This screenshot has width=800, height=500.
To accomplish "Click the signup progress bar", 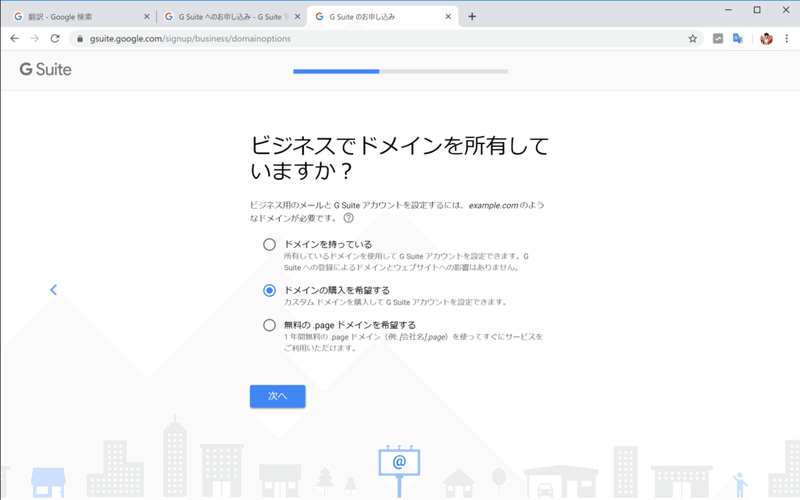I will point(401,71).
